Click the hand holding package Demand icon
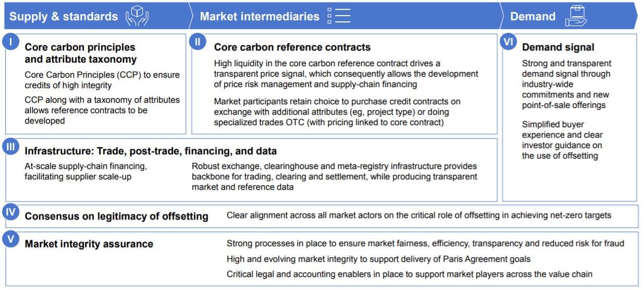This screenshot has width=644, height=290. tap(575, 16)
